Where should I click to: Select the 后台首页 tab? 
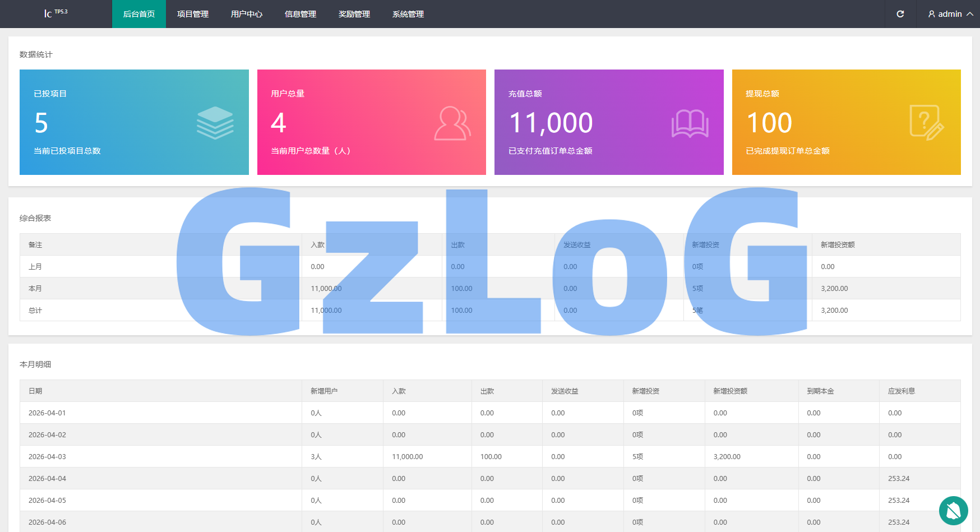click(x=139, y=14)
